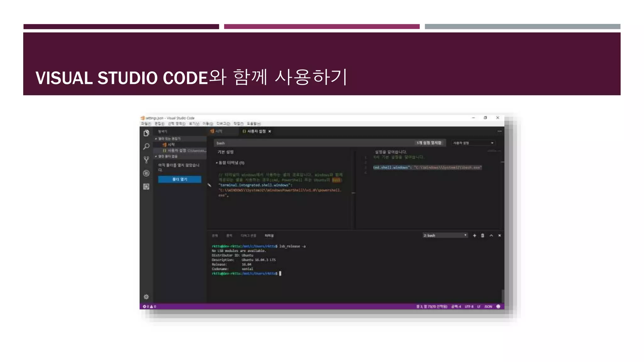Kill terminal with the trash icon
Viewport: 644px width, 362px height.
(x=483, y=235)
